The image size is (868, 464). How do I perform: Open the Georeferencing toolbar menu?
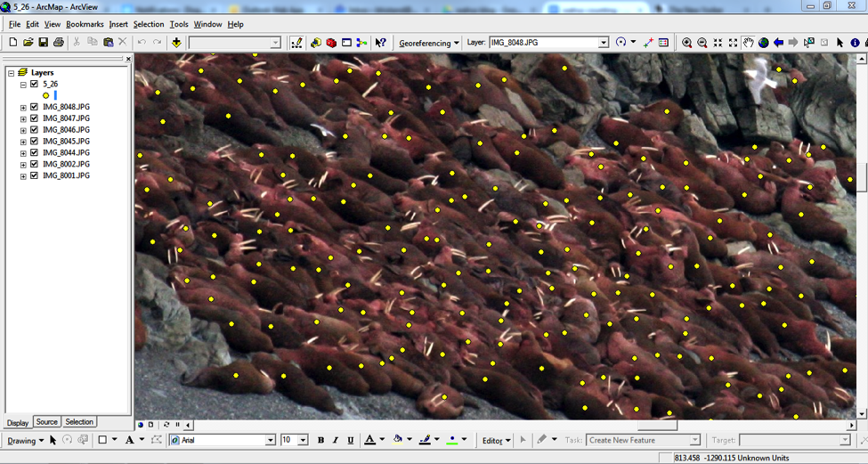(x=428, y=43)
